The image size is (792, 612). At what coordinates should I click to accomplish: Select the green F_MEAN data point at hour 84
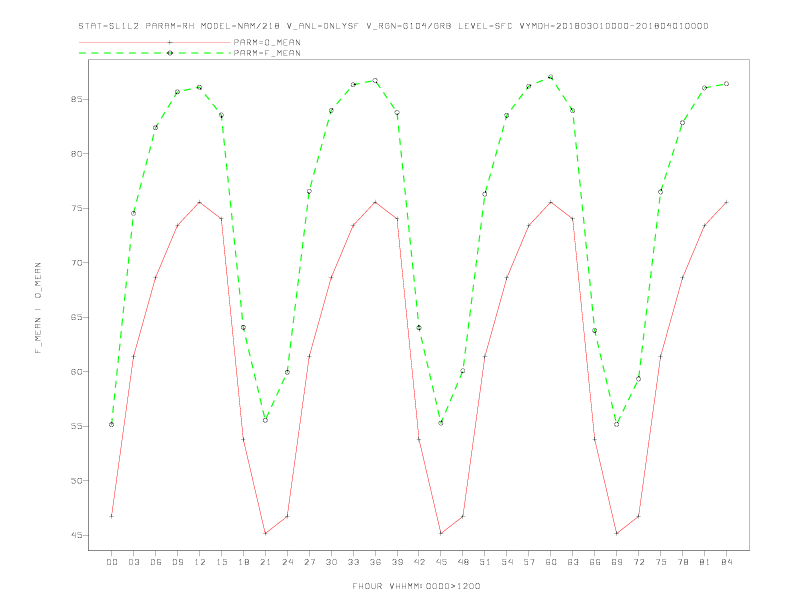[x=726, y=84]
